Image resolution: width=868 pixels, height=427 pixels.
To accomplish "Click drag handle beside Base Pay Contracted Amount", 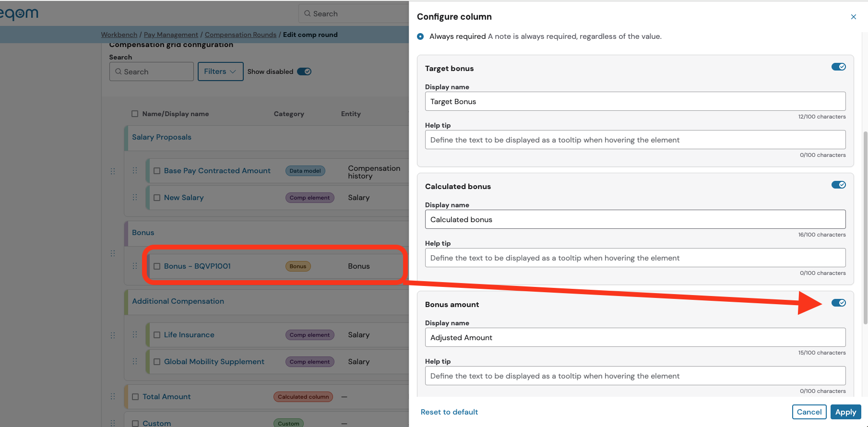I will 135,171.
